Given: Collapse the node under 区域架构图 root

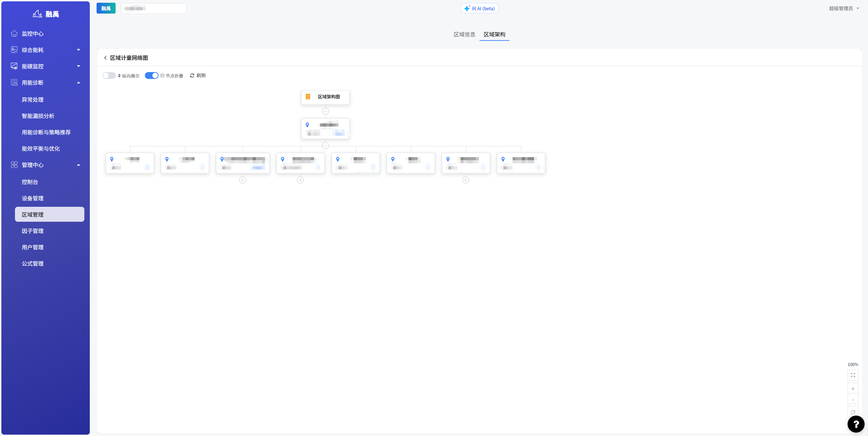Looking at the screenshot, I should tap(325, 111).
